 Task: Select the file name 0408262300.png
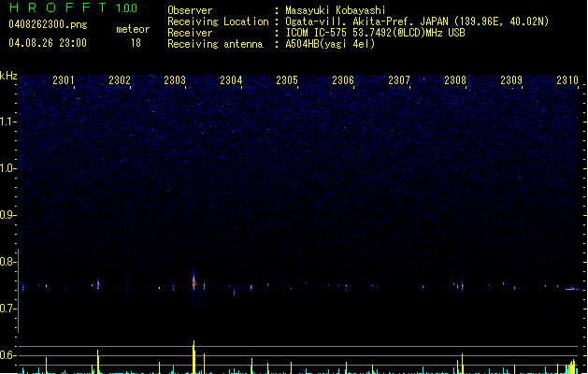coord(48,24)
